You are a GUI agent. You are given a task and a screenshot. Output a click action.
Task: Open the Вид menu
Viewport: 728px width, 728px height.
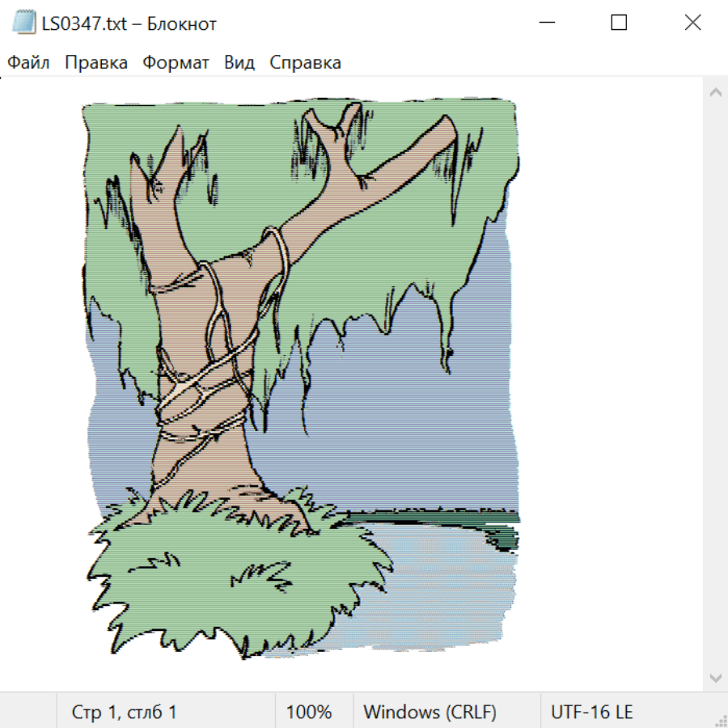239,62
